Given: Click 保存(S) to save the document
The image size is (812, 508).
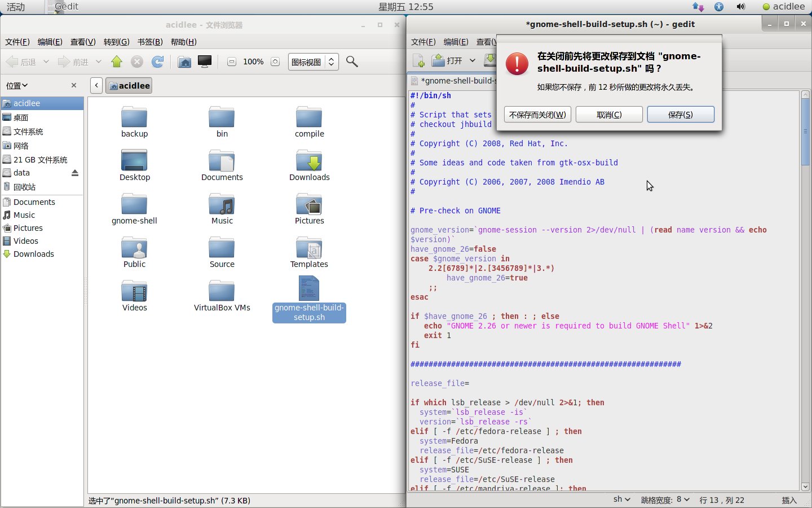Looking at the screenshot, I should [x=681, y=115].
